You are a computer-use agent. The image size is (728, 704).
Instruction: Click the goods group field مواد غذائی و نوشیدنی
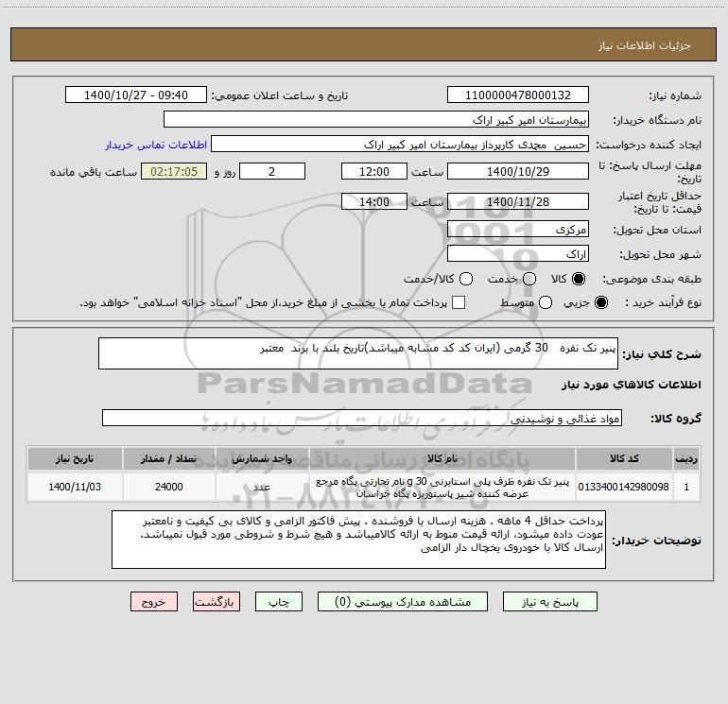point(362,418)
